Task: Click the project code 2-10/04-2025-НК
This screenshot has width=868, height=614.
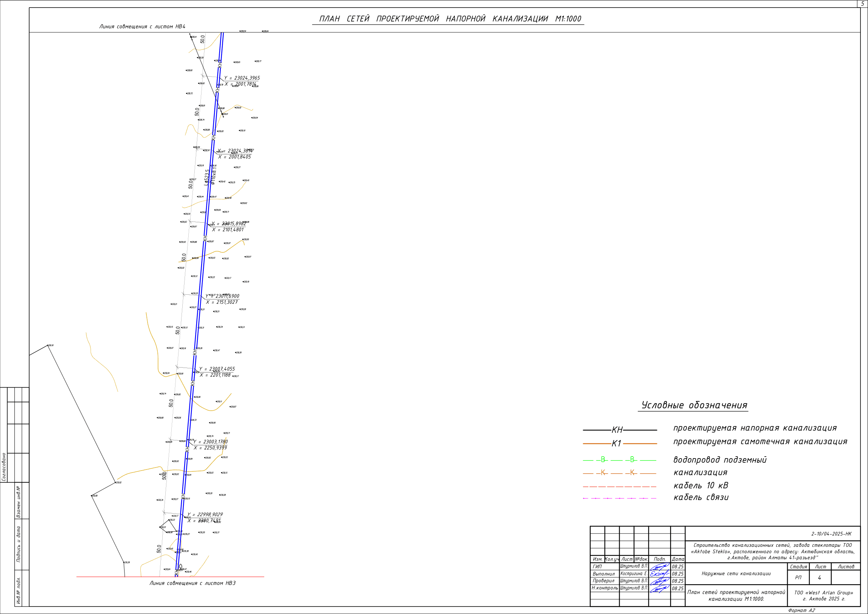Action: 831,534
